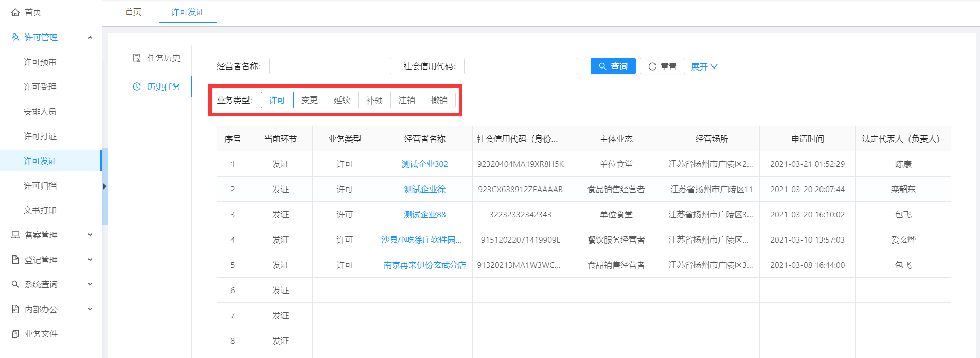The width and height of the screenshot is (980, 358).
Task: Switch to the 首页 tab
Action: tap(133, 12)
